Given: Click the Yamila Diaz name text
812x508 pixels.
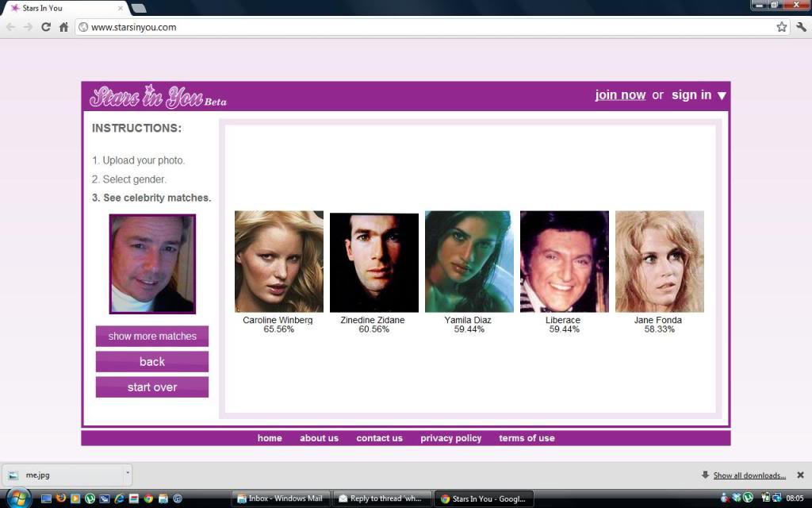Looking at the screenshot, I should click(x=468, y=321).
